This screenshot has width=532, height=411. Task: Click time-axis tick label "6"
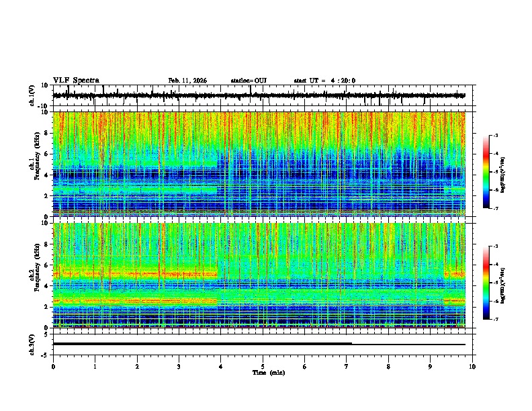click(305, 367)
